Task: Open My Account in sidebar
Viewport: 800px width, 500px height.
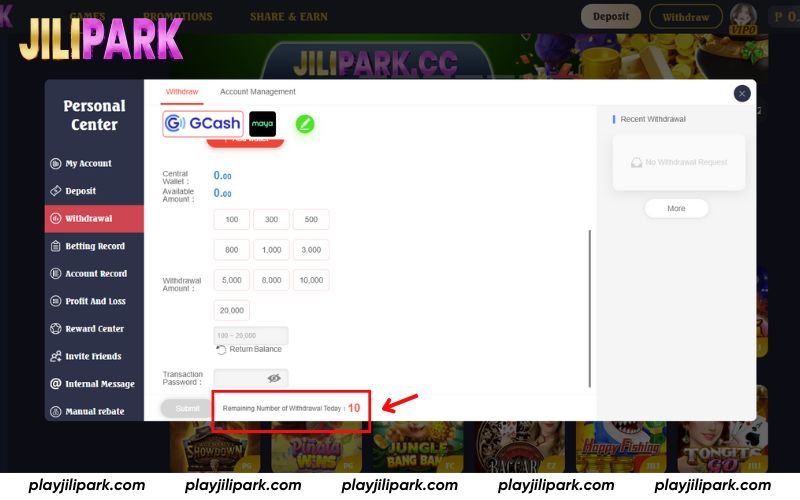Action: [88, 163]
